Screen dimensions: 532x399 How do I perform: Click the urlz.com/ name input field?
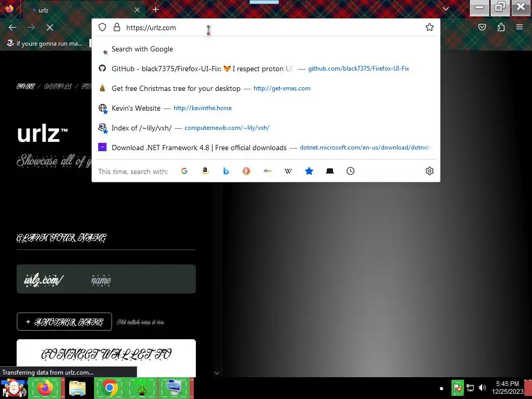106,279
